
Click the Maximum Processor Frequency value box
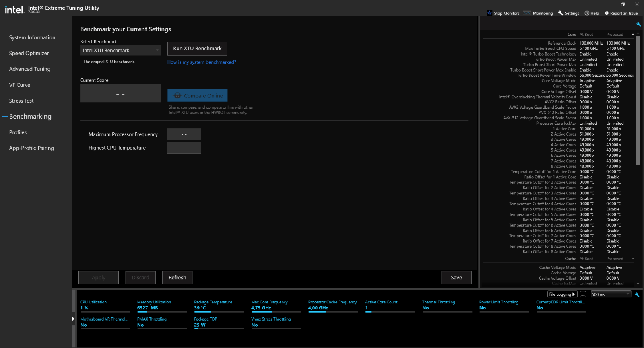point(184,134)
